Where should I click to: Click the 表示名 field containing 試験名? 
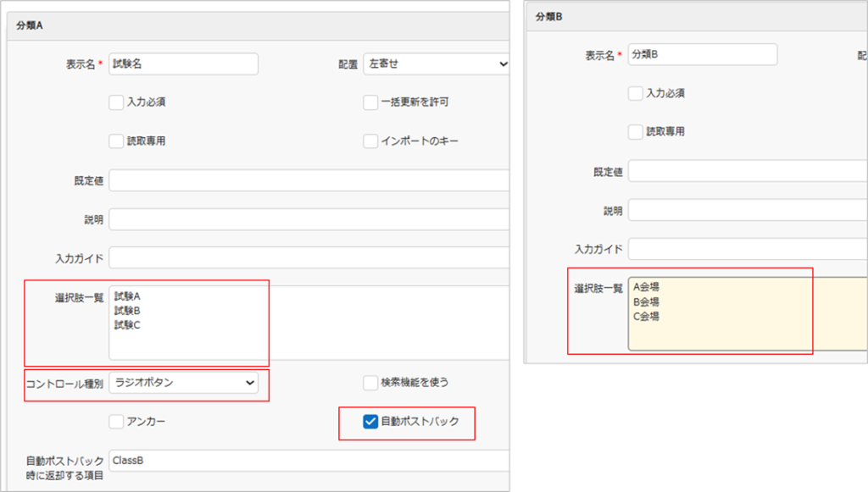183,64
